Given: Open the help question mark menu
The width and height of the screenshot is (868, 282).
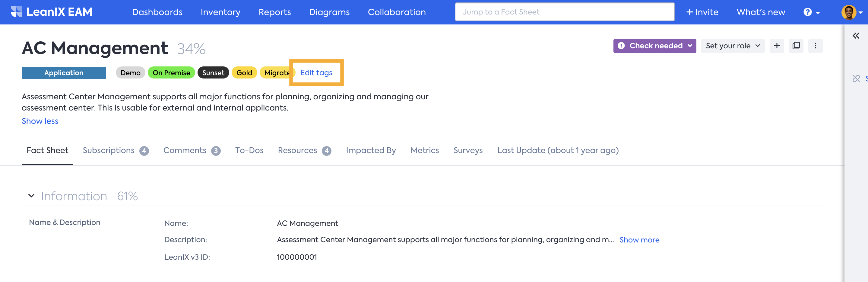Looking at the screenshot, I should [811, 12].
